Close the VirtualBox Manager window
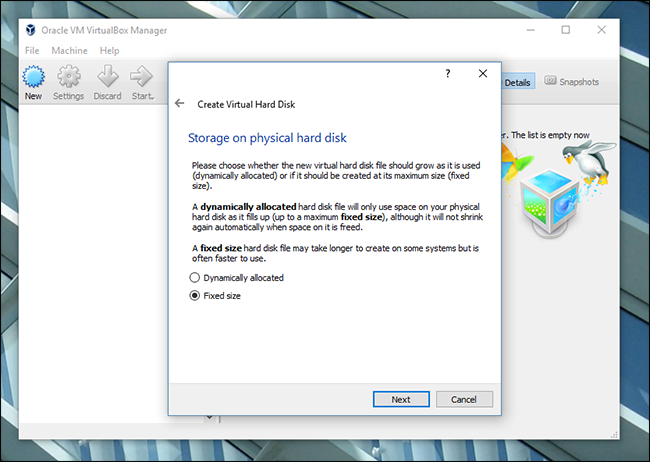The width and height of the screenshot is (650, 462). pyautogui.click(x=601, y=30)
